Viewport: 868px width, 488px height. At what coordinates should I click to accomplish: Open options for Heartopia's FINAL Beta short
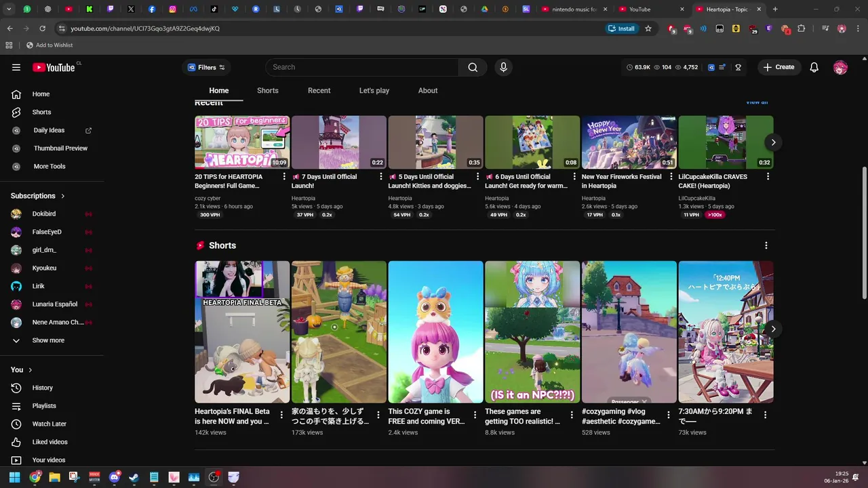281,415
